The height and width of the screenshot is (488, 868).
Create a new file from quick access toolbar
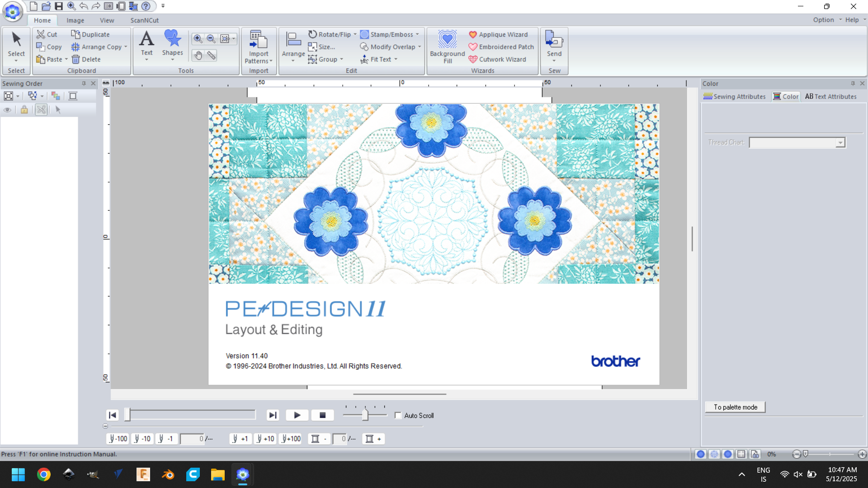pyautogui.click(x=33, y=6)
